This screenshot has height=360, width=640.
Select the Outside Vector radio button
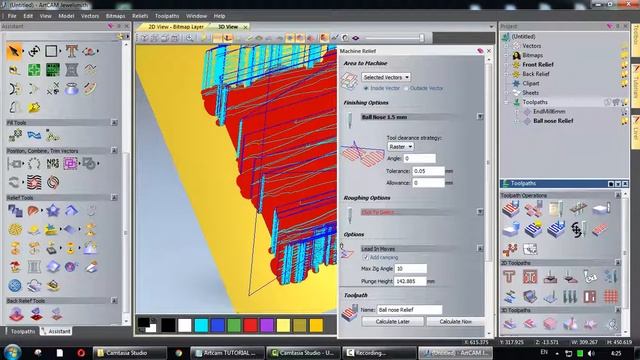406,88
